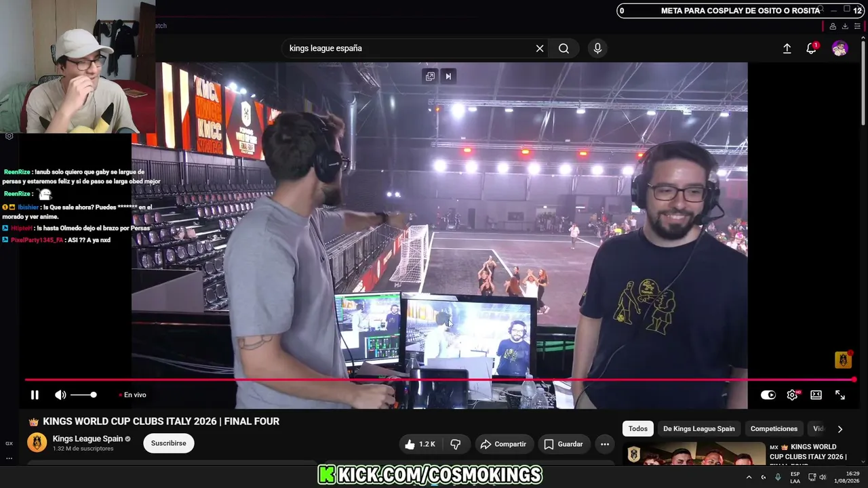Enter fullscreen video mode
The height and width of the screenshot is (488, 868).
click(x=840, y=395)
